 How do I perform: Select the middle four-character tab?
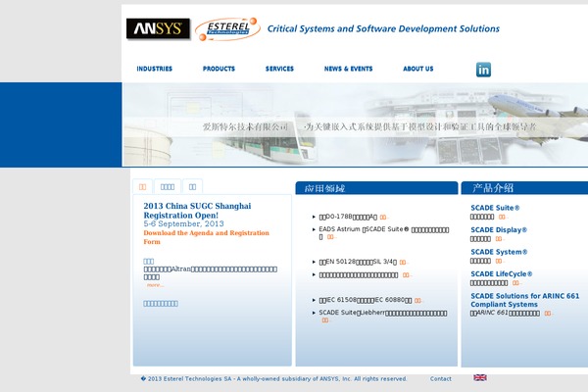point(168,187)
